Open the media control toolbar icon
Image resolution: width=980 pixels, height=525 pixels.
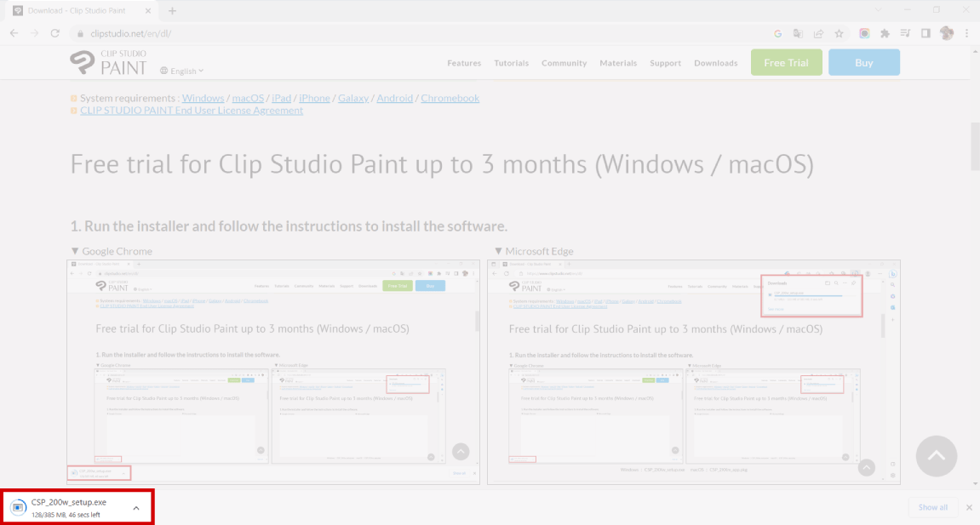pos(905,34)
